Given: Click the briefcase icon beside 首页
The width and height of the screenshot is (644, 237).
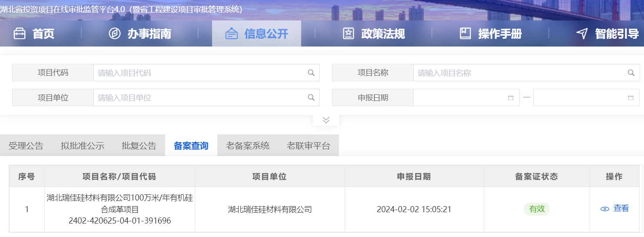Looking at the screenshot, I should 20,33.
